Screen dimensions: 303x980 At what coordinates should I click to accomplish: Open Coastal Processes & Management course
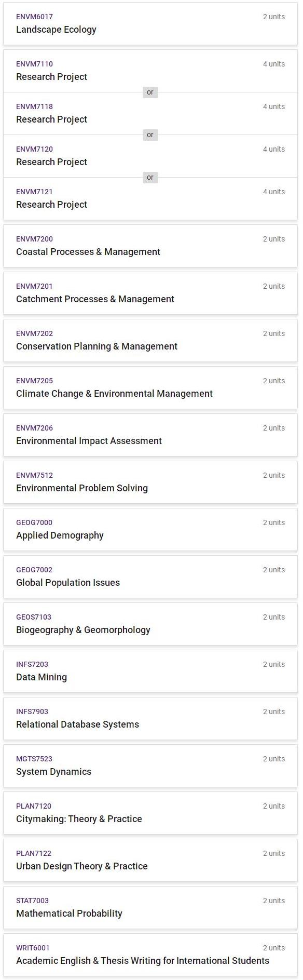[x=150, y=246]
